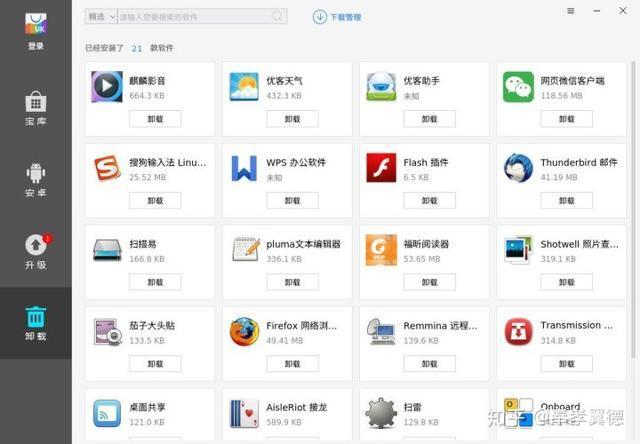Image resolution: width=640 pixels, height=444 pixels.
Task: Select the 卸载 uninstall section
Action: pyautogui.click(x=36, y=323)
